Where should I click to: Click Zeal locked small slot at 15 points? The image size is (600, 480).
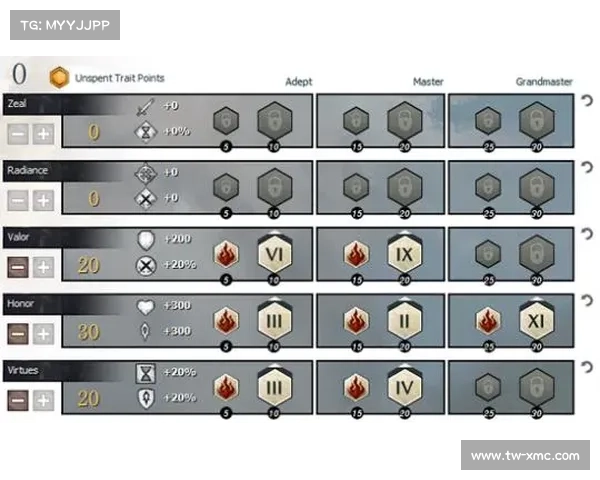point(356,121)
